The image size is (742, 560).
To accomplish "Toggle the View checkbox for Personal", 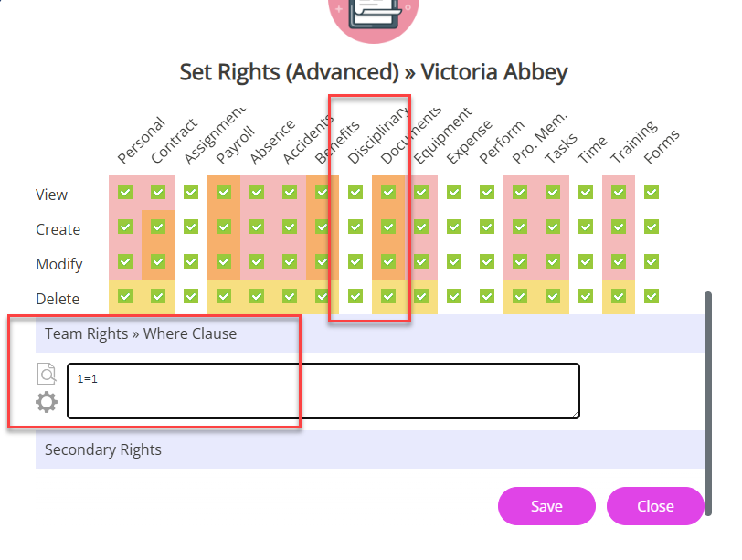I will coord(125,192).
